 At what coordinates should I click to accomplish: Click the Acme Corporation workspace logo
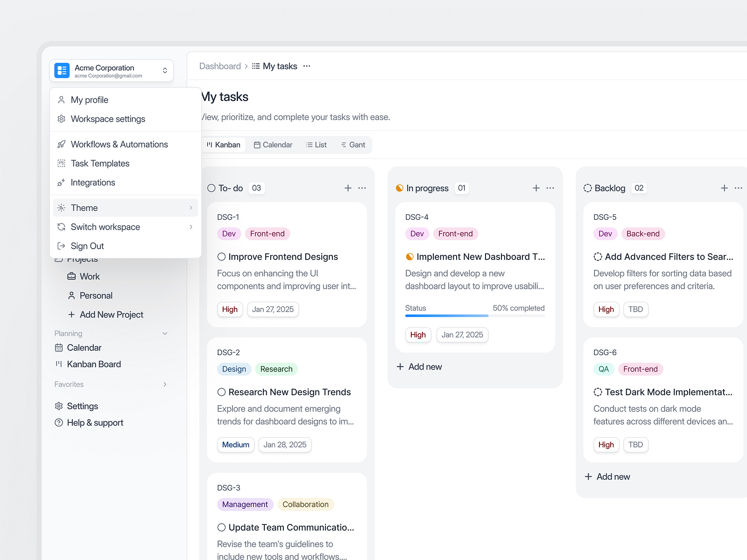pyautogui.click(x=61, y=70)
